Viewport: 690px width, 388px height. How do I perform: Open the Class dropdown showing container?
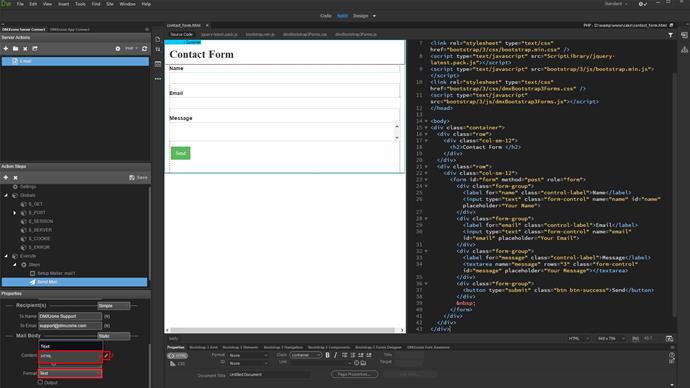(x=306, y=355)
